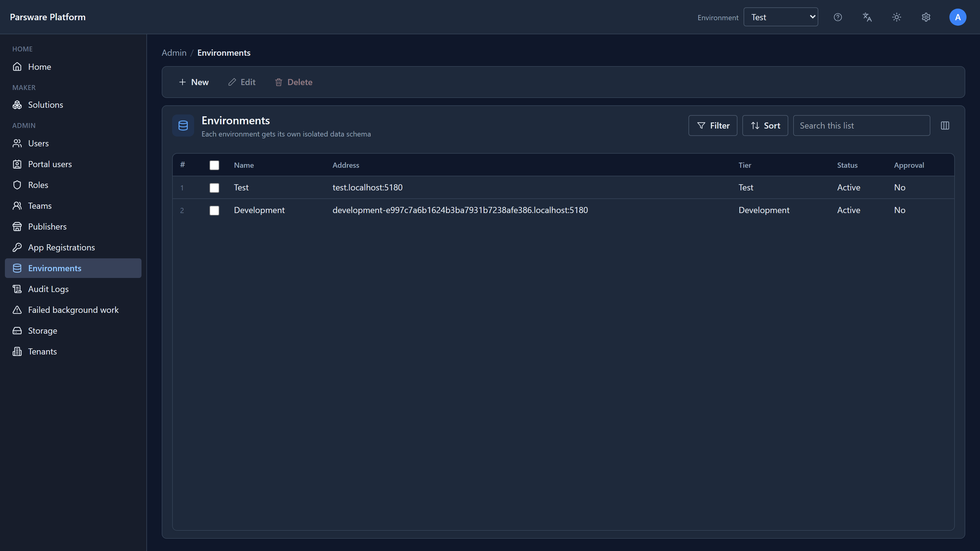Click the Storage drive icon
Screen dimensions: 980x551
17,331
